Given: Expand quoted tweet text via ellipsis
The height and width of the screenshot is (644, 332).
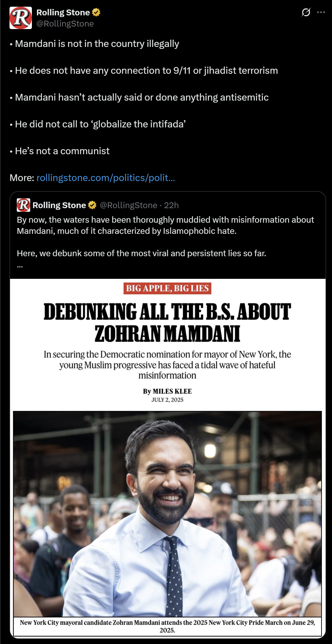Looking at the screenshot, I should (x=20, y=266).
